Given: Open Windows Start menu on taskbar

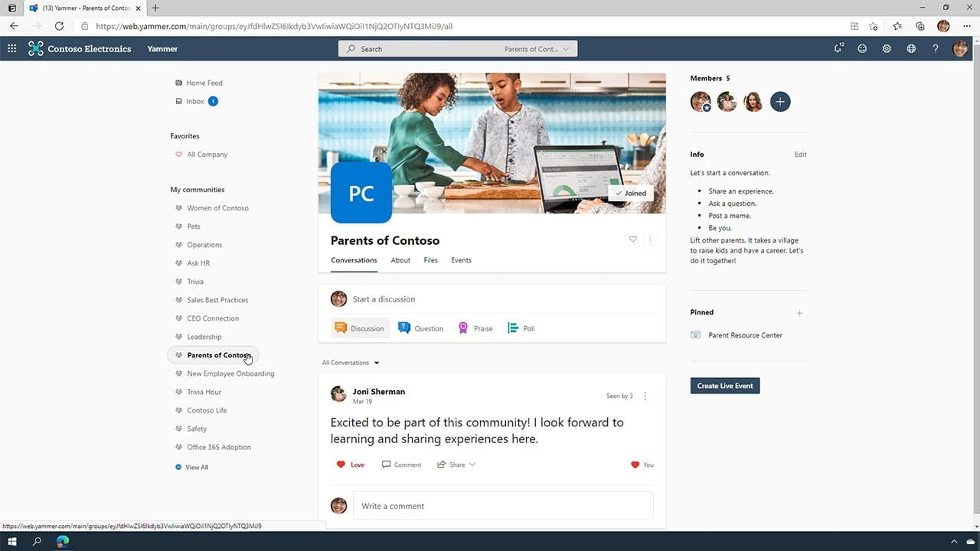Looking at the screenshot, I should (12, 541).
